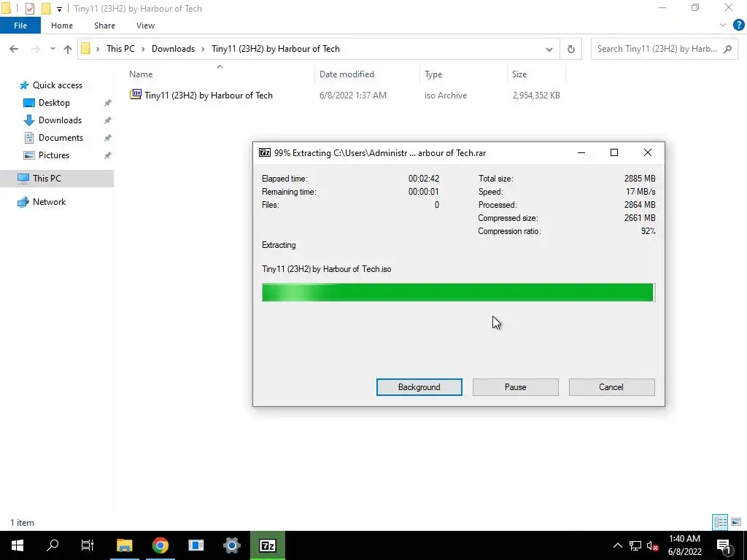The width and height of the screenshot is (747, 560).
Task: Select the Tiny11 (23H2) iso file
Action: click(x=209, y=96)
